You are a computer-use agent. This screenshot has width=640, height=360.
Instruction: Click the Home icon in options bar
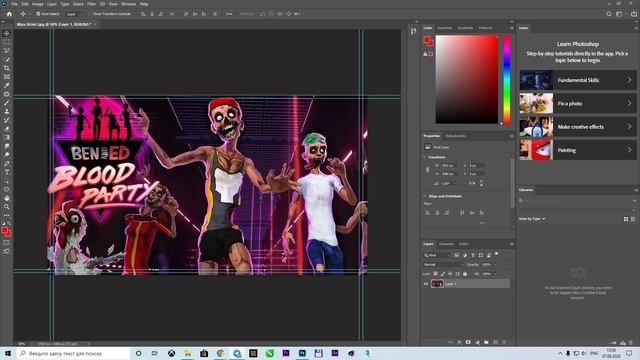(9, 14)
